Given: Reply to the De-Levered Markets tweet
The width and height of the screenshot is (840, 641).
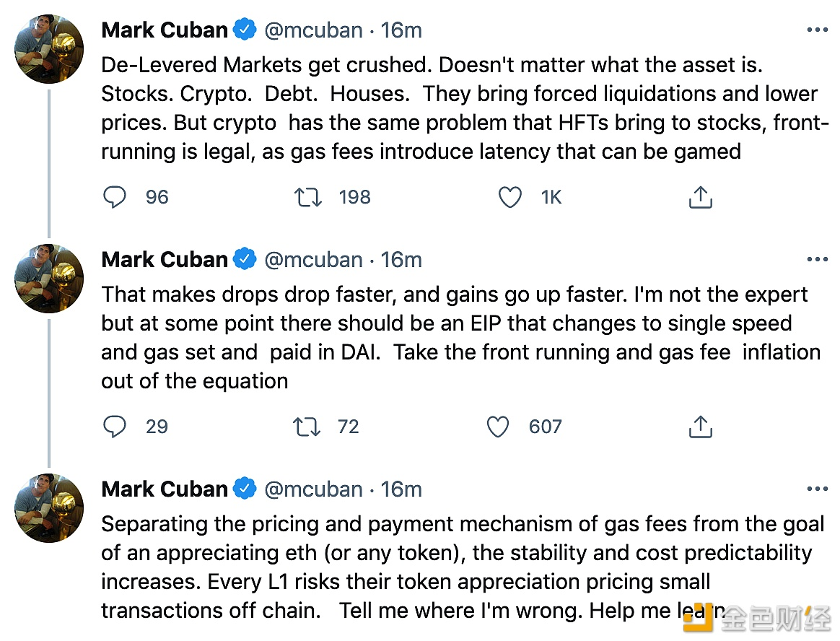Looking at the screenshot, I should (115, 197).
